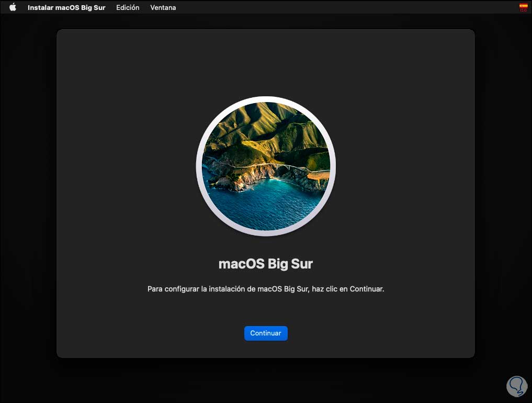Open the Apple menu
The image size is (532, 403).
(13, 7)
